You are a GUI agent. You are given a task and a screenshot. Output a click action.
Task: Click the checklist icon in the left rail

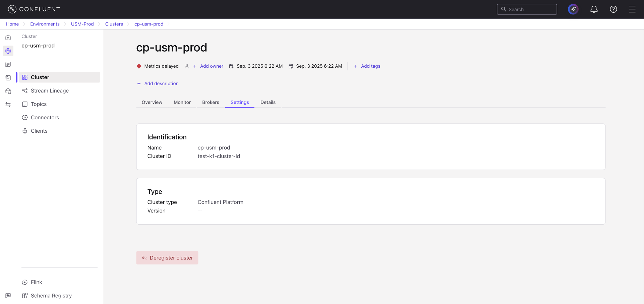coord(8,78)
